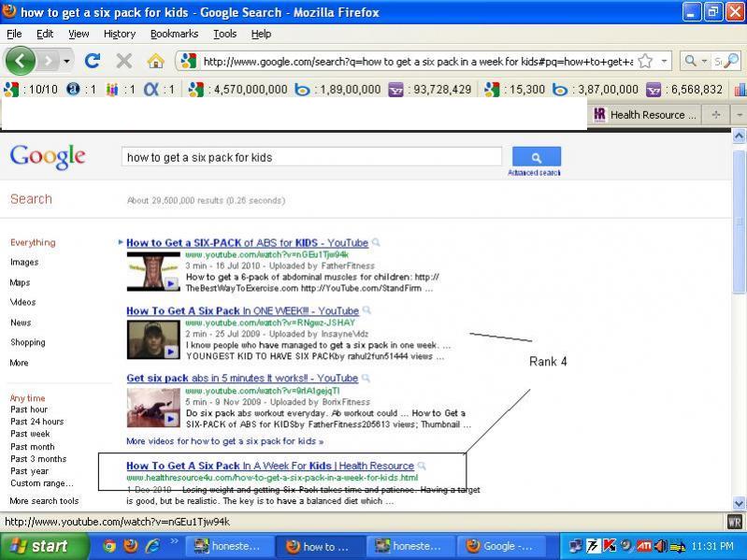This screenshot has height=560, width=747.
Task: Filter results by Maps
Action: click(x=20, y=282)
